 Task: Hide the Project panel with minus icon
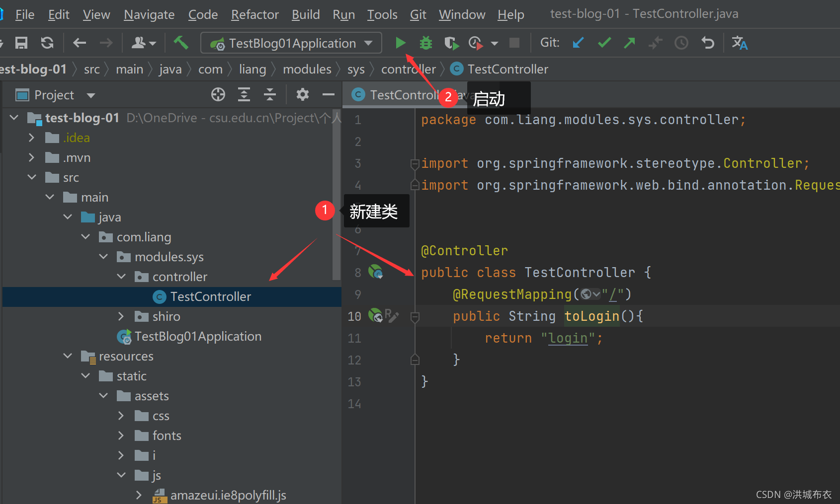(329, 94)
